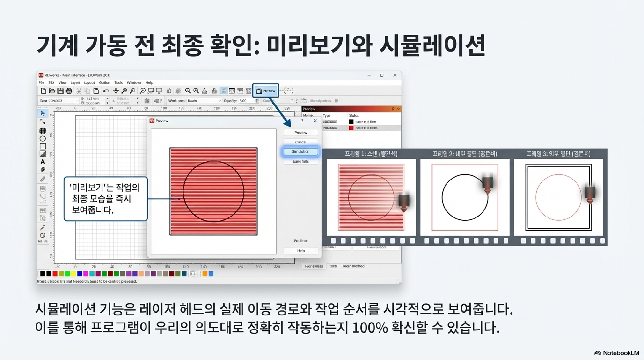
Task: Click the Rjasfity value input field
Action: pyautogui.click(x=246, y=101)
